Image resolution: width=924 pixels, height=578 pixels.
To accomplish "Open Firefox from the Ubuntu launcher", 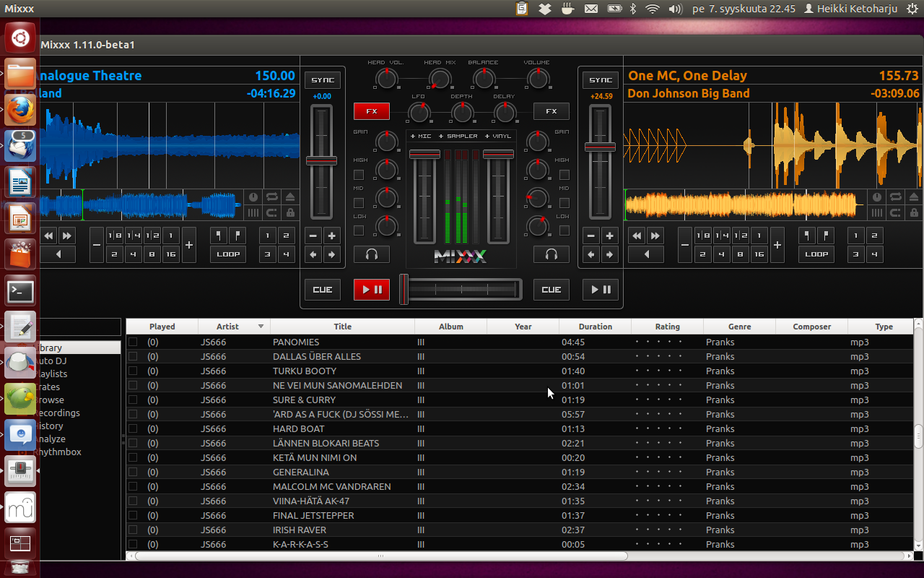I will (x=19, y=109).
